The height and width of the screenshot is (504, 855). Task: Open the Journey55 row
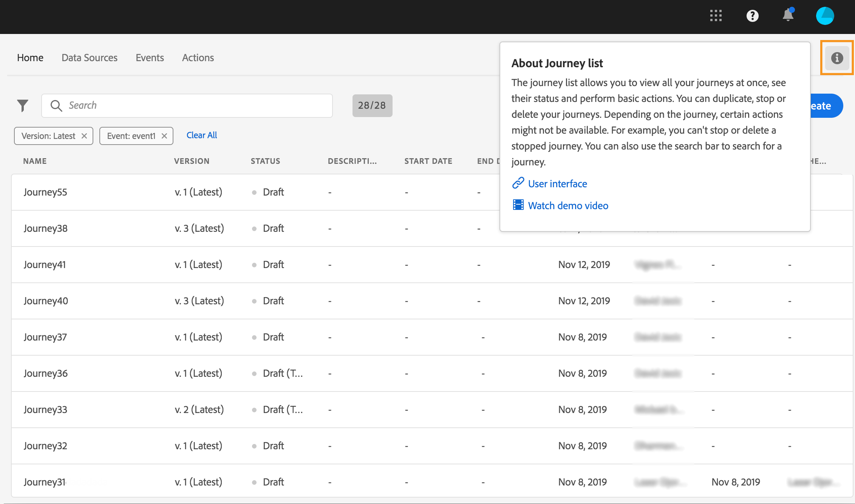tap(45, 192)
